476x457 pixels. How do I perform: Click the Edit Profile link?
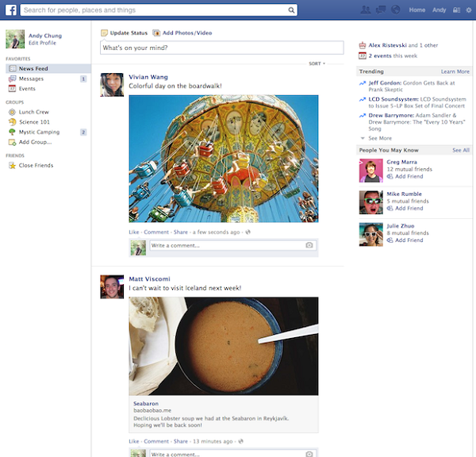point(42,42)
